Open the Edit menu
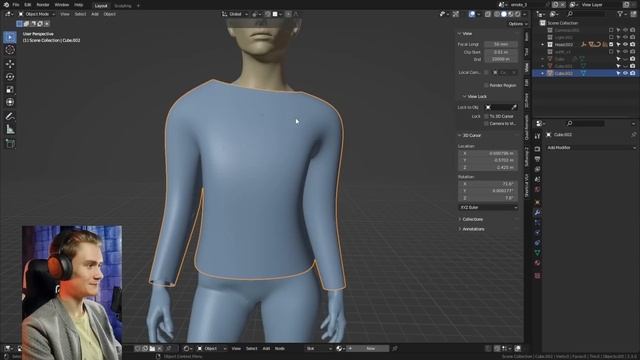 pos(27,4)
